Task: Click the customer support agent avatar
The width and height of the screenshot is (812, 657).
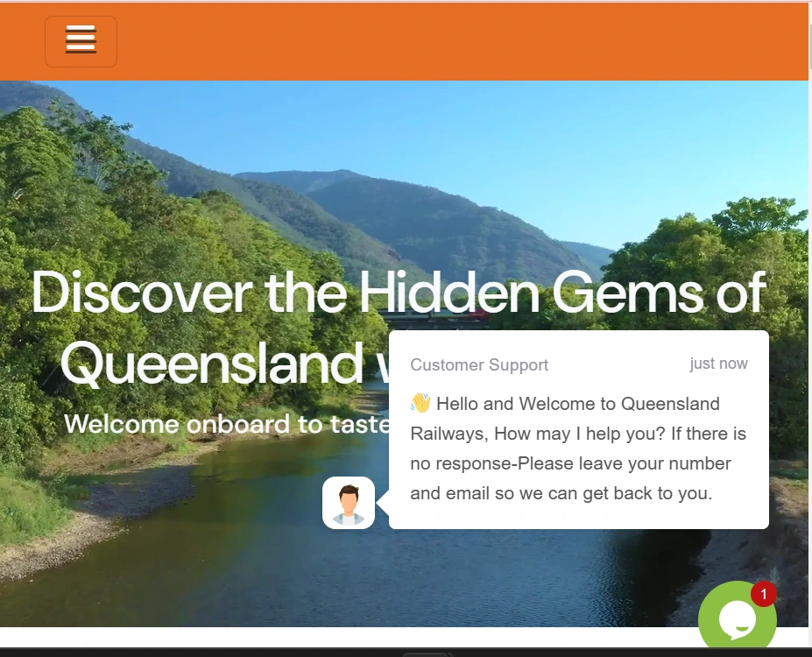Action: (349, 503)
